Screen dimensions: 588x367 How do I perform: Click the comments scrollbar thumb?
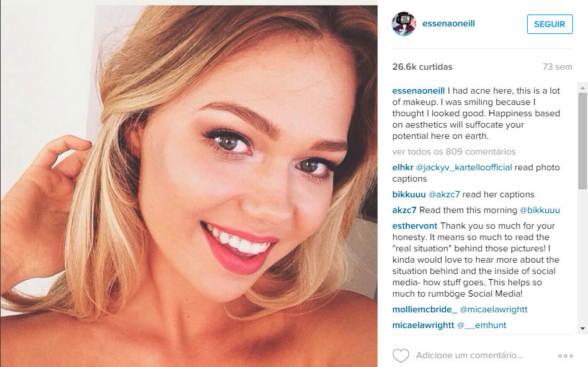click(582, 141)
